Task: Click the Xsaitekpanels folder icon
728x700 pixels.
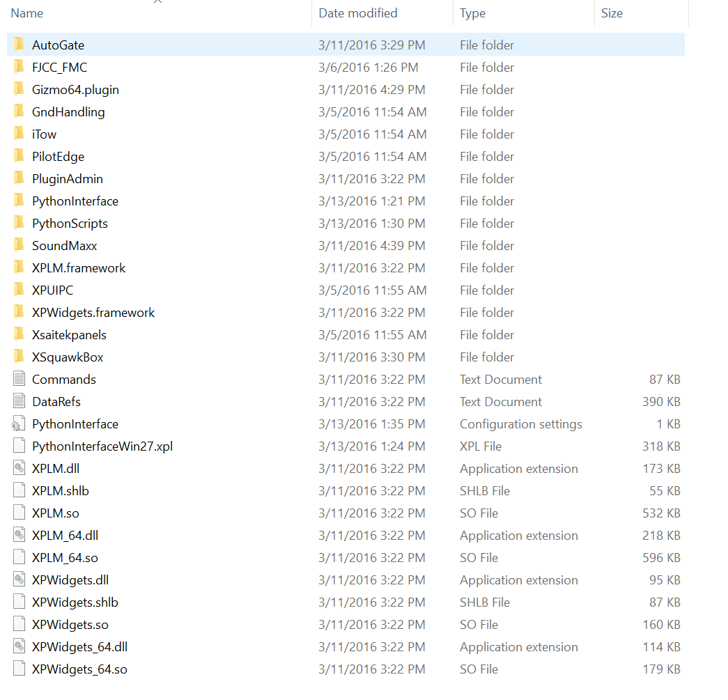Action: 19,334
